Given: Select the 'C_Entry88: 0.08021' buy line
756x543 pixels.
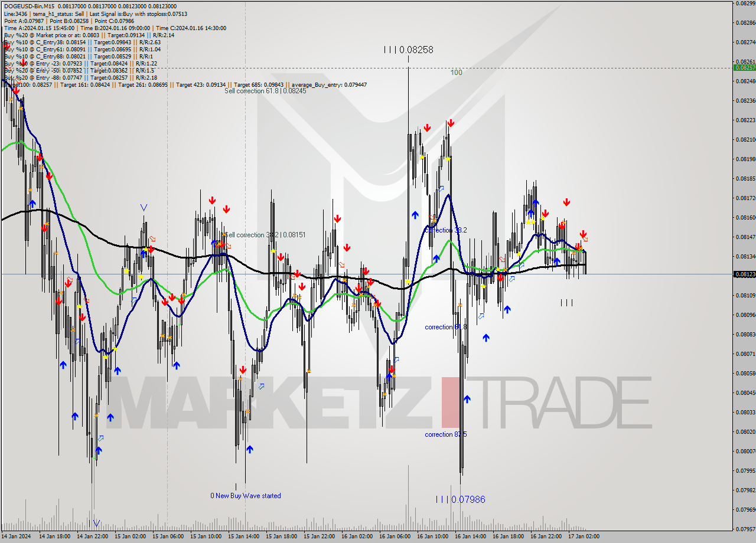Looking at the screenshot, I should pos(78,56).
